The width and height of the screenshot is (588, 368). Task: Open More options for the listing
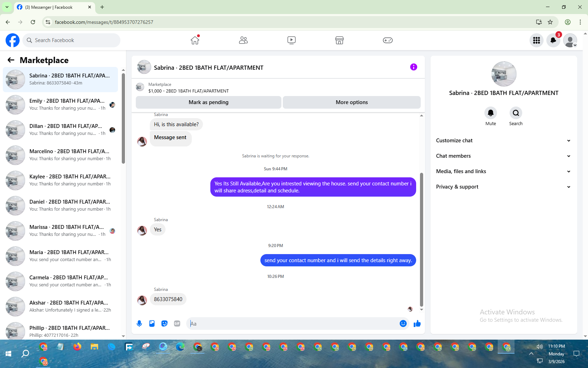pos(352,102)
